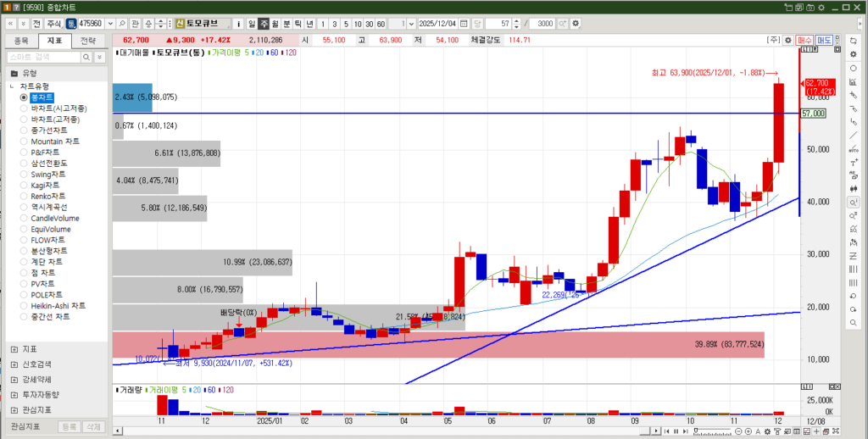The image size is (868, 439).
Task: Expand the 투자자동향 section
Action: click(14, 394)
